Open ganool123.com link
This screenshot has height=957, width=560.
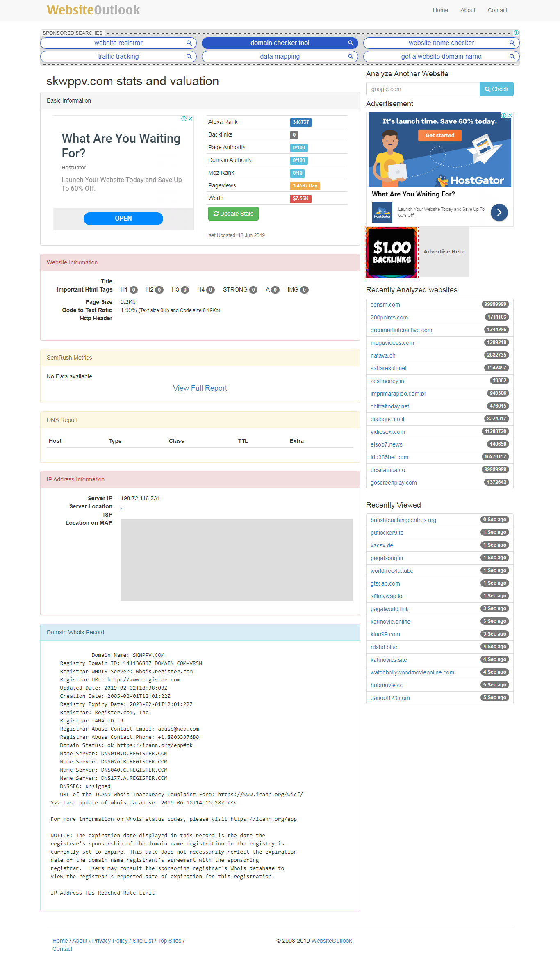click(x=390, y=698)
